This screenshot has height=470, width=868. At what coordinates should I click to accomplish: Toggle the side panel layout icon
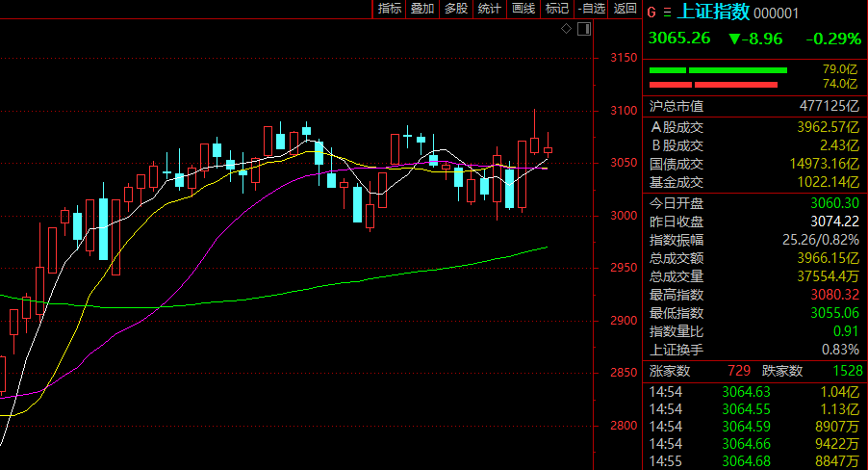point(583,30)
